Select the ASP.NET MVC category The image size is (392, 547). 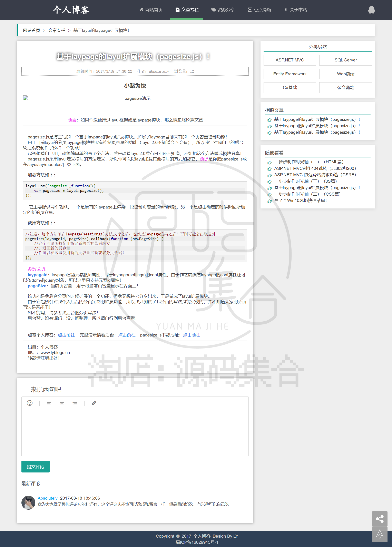click(x=290, y=60)
